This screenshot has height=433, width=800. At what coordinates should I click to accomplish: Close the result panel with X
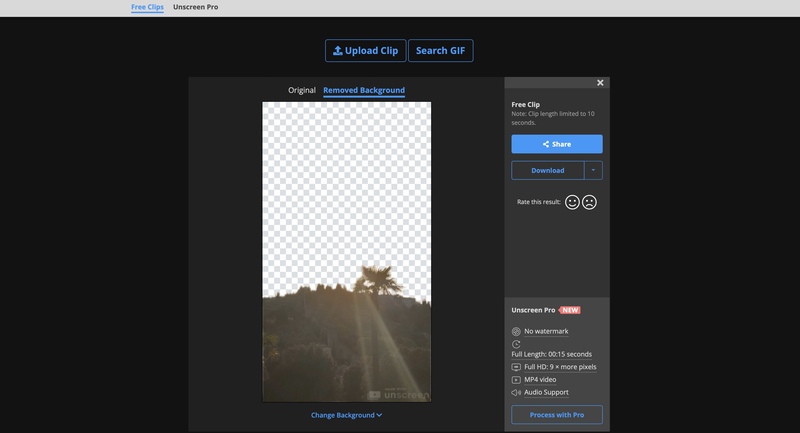pos(600,83)
